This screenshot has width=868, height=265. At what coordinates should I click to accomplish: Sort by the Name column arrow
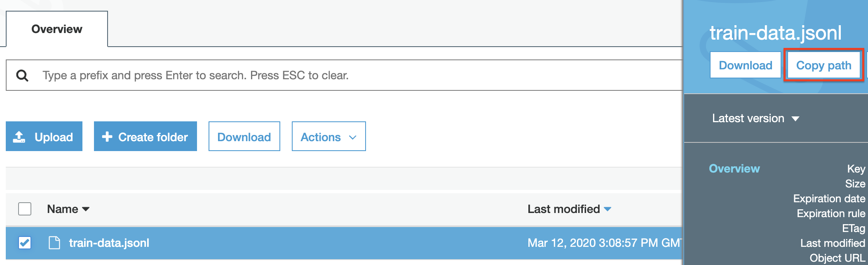click(86, 209)
